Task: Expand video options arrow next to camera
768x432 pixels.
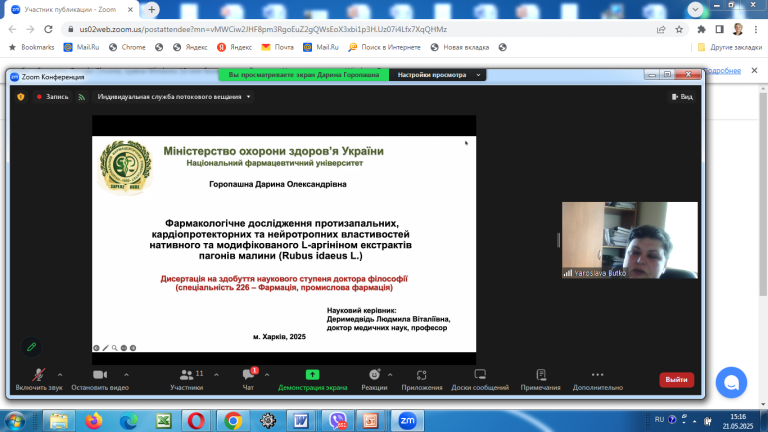Action: (x=126, y=375)
